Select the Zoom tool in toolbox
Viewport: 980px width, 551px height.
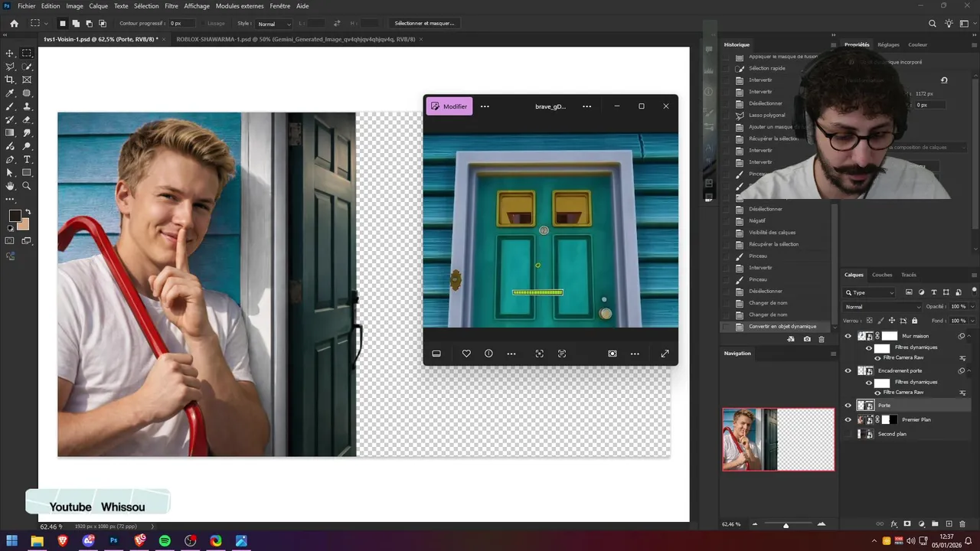click(27, 186)
